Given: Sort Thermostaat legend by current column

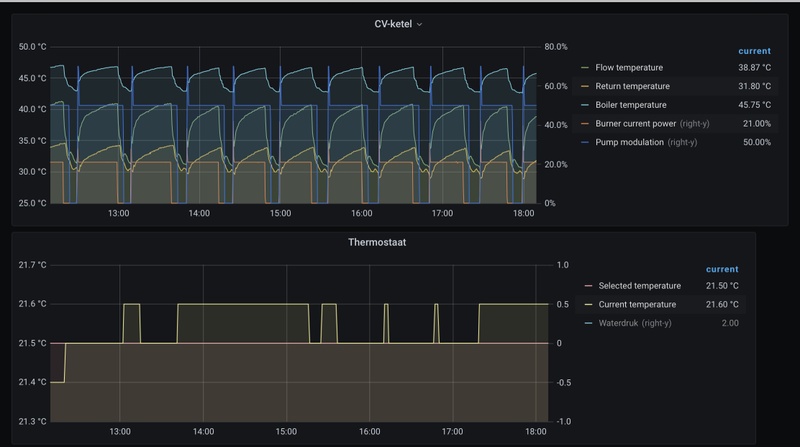Looking at the screenshot, I should click(722, 269).
